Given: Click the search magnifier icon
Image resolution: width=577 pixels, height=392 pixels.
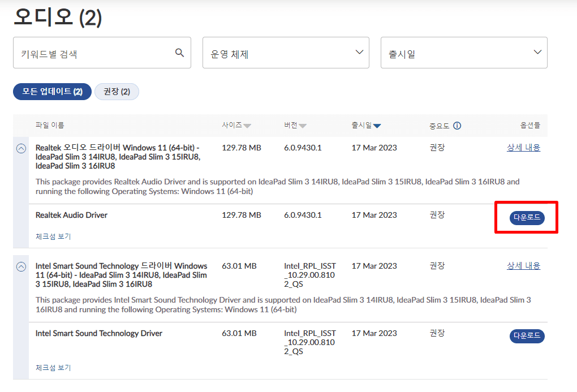Looking at the screenshot, I should tap(179, 53).
